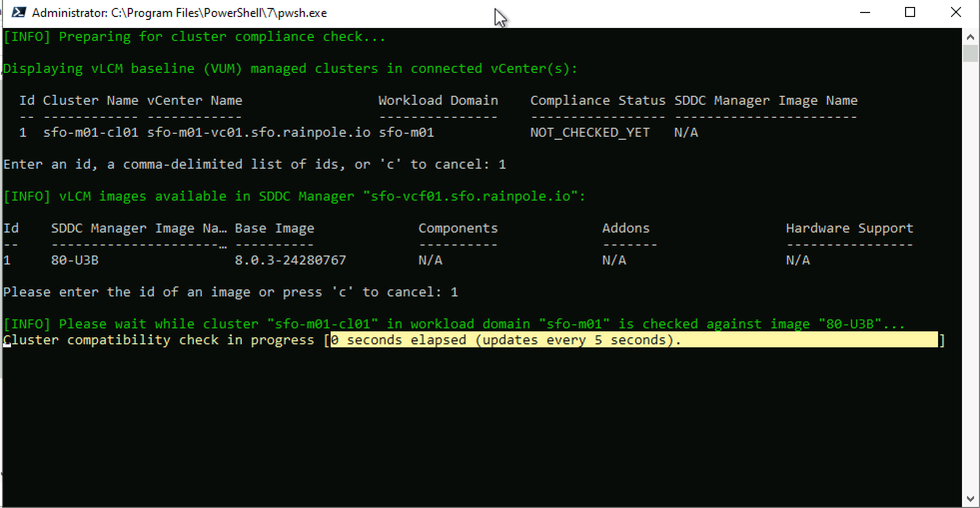
Task: Click the PowerShell icon in title bar
Action: click(18, 12)
